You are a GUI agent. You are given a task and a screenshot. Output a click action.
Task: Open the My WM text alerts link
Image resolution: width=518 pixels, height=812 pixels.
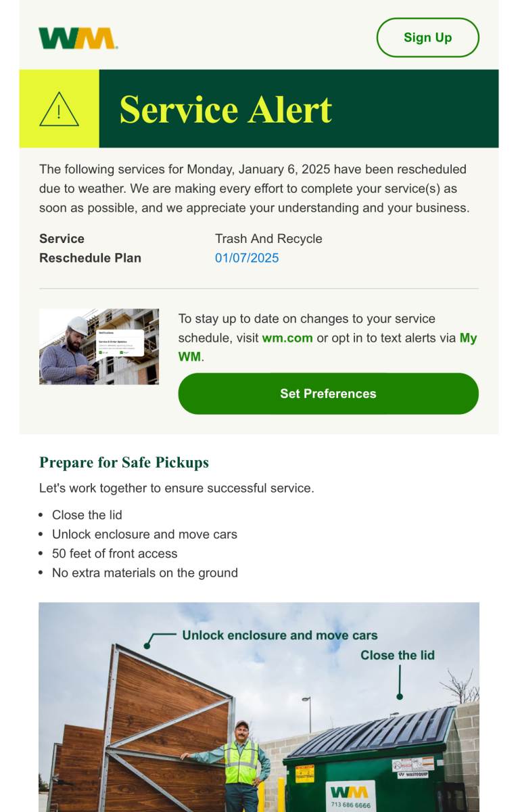coord(468,338)
